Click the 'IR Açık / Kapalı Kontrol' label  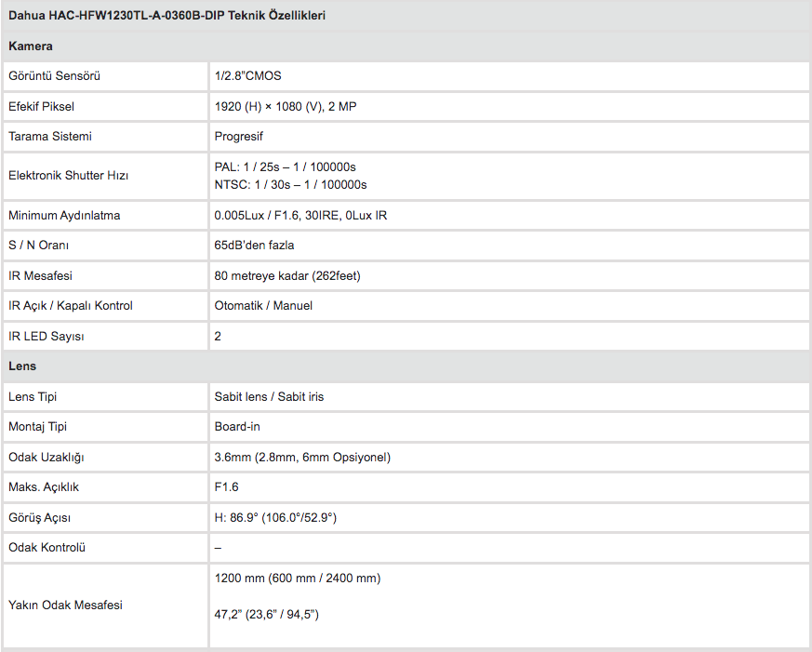click(71, 306)
